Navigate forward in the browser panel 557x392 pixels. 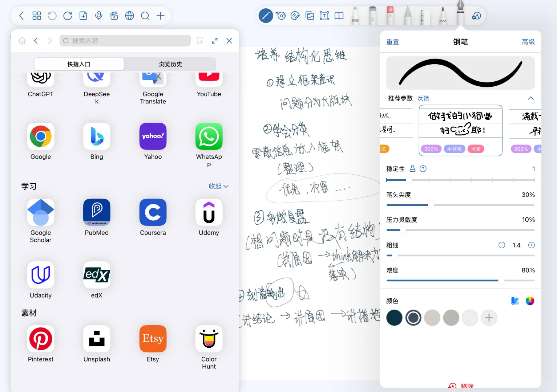[x=50, y=41]
